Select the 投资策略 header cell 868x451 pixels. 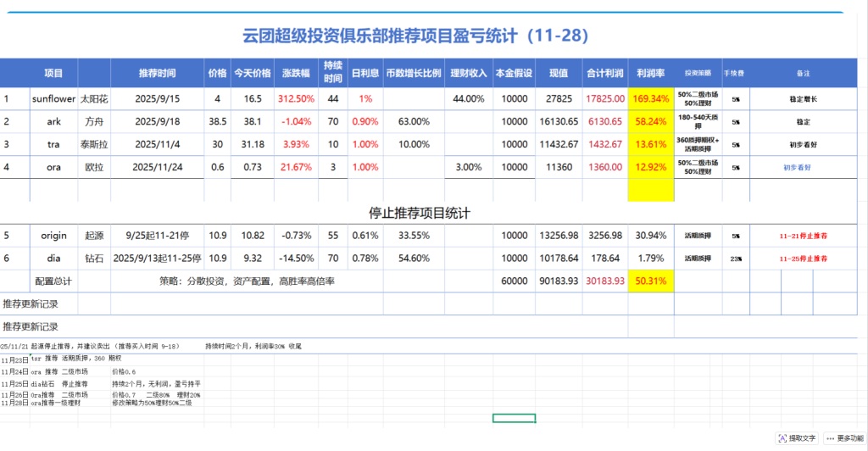[698, 73]
